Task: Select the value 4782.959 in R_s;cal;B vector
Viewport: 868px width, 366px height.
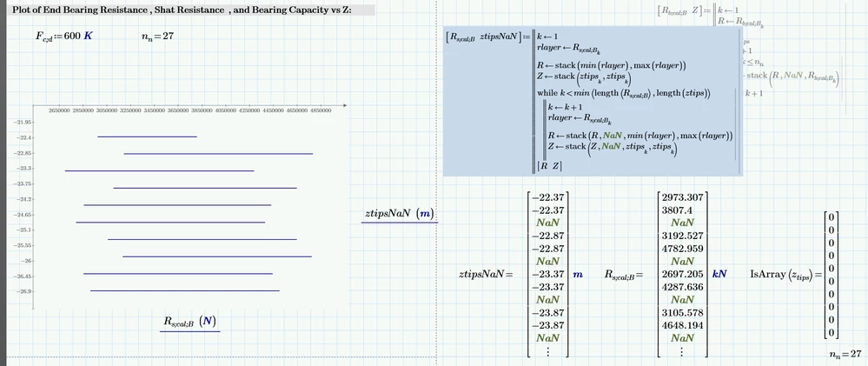Action: click(x=683, y=249)
